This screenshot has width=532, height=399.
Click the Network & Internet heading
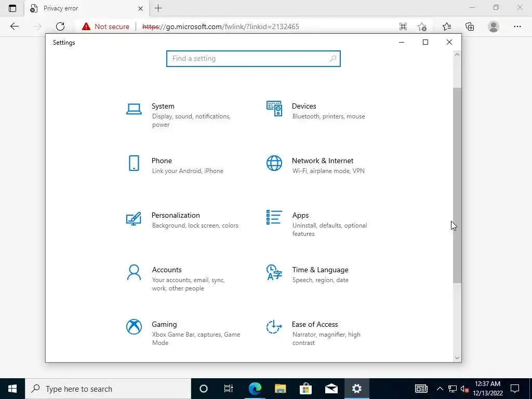tap(323, 161)
